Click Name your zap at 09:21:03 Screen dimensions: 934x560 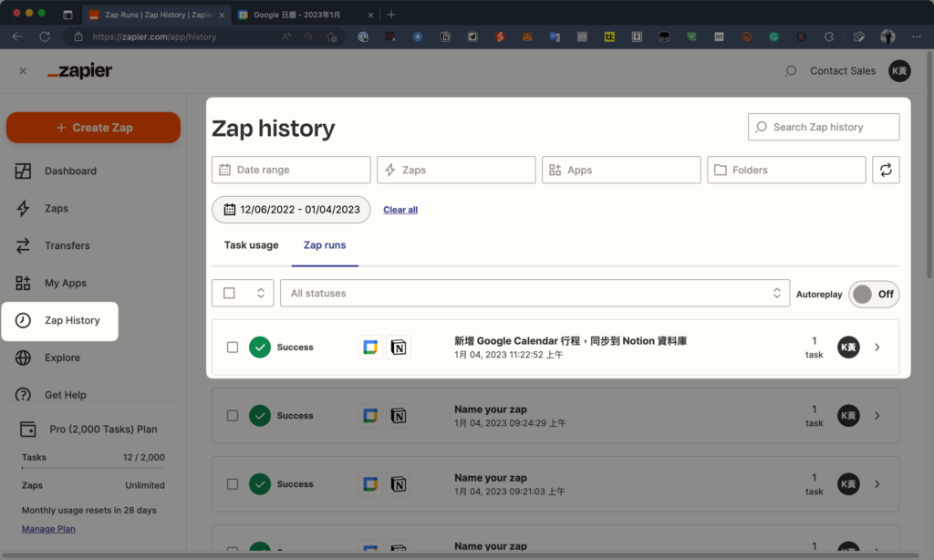coord(490,478)
